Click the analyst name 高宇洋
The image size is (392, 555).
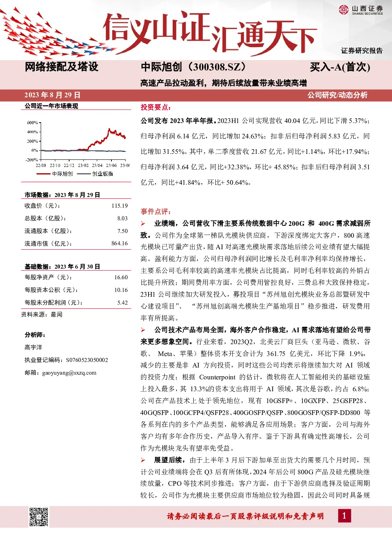click(x=33, y=347)
